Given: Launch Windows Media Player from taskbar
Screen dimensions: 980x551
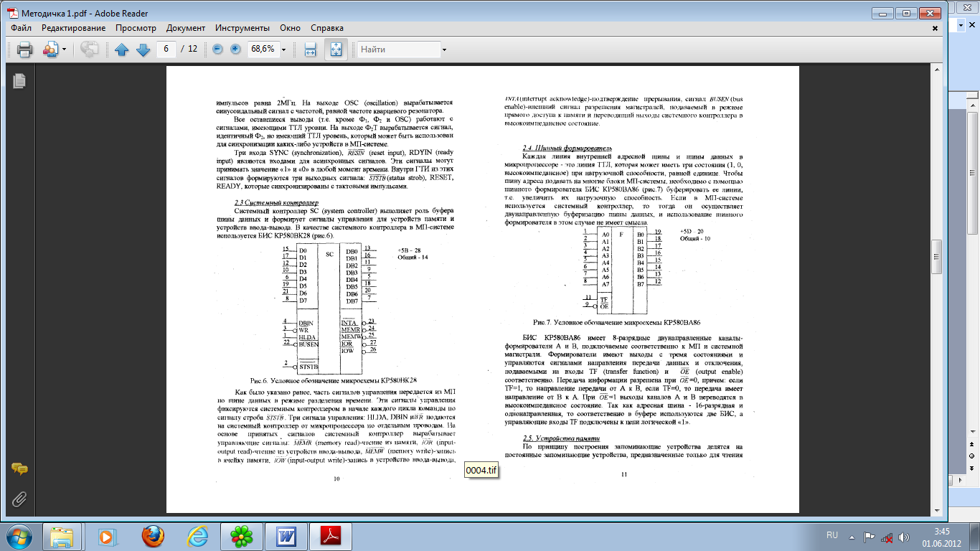Looking at the screenshot, I should pos(107,536).
